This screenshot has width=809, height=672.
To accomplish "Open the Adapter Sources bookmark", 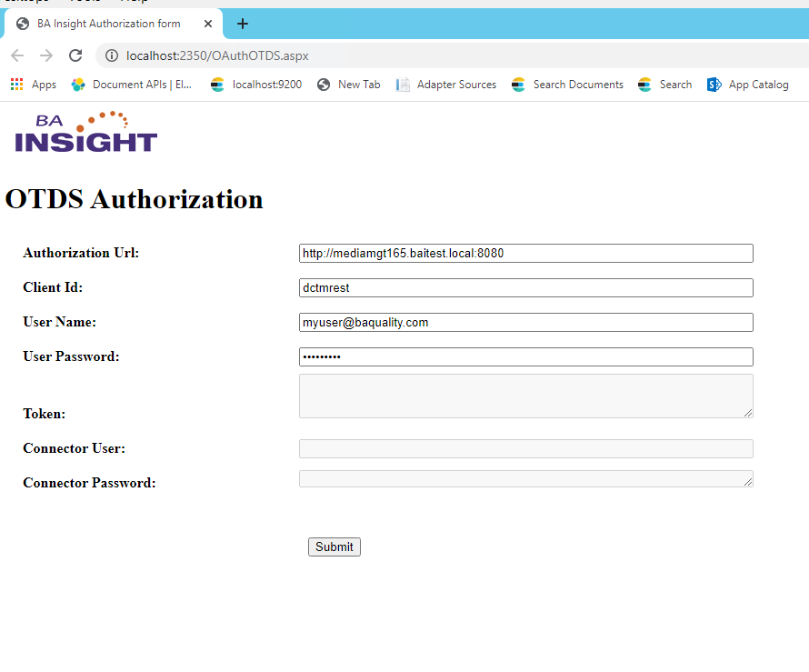I will click(x=446, y=85).
